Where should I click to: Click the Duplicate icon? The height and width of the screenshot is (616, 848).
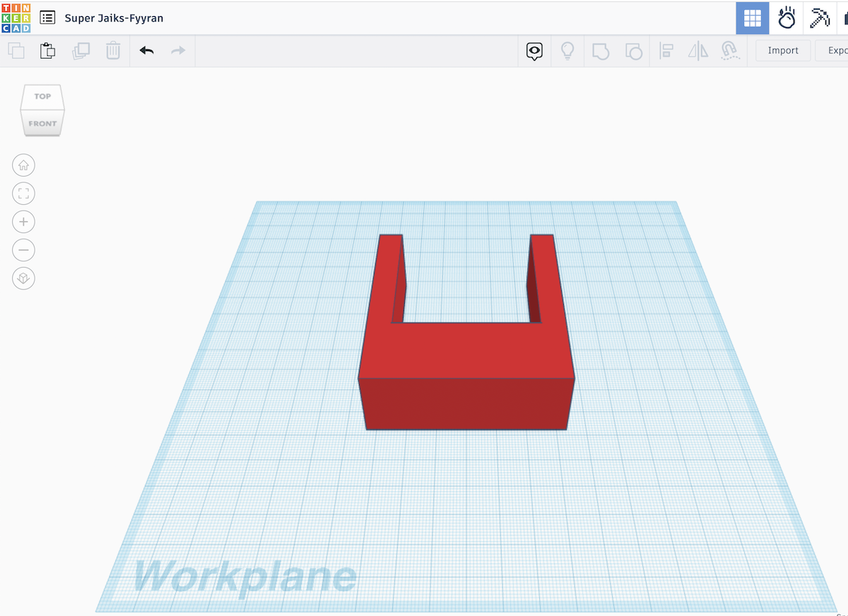coord(80,51)
